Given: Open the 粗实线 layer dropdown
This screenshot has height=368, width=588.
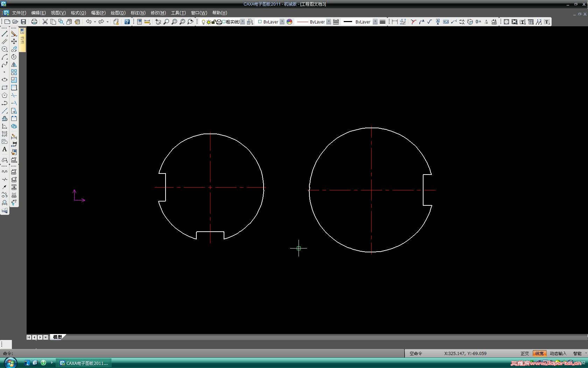Looking at the screenshot, I should tap(243, 22).
